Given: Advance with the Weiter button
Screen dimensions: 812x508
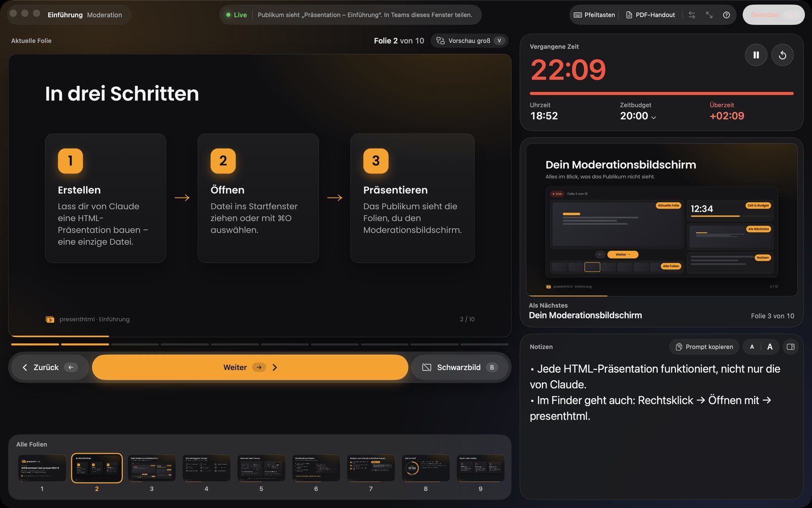Looking at the screenshot, I should pyautogui.click(x=250, y=367).
